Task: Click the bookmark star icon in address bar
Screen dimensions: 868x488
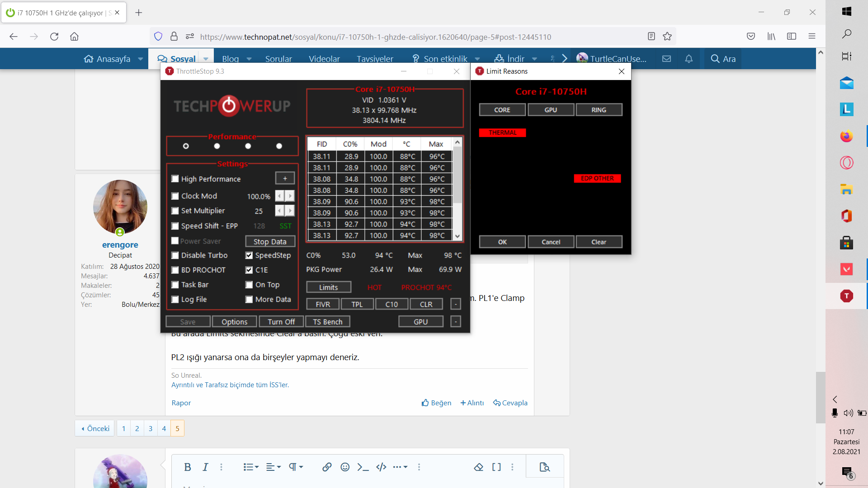Action: (x=667, y=37)
